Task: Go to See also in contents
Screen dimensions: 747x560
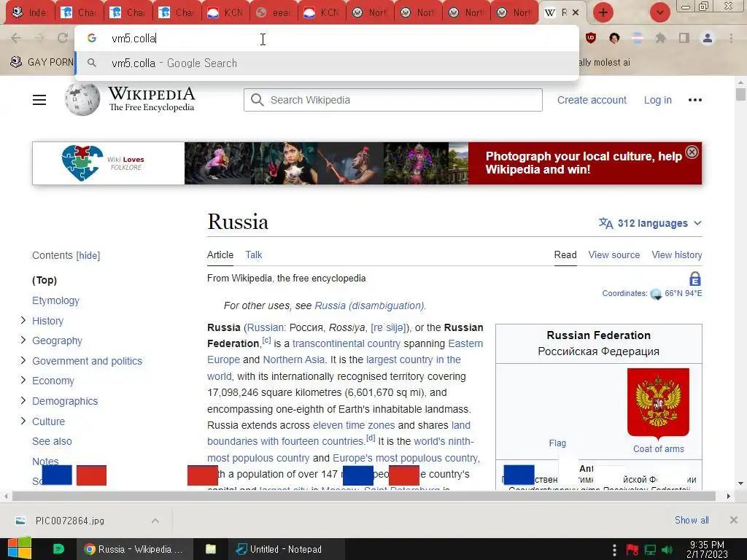Action: [x=52, y=441]
